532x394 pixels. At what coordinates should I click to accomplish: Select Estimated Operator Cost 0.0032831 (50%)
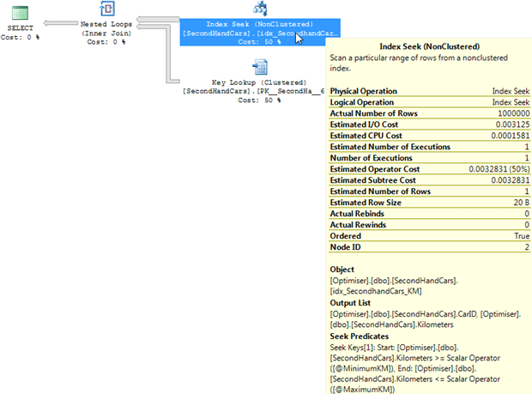pos(499,169)
